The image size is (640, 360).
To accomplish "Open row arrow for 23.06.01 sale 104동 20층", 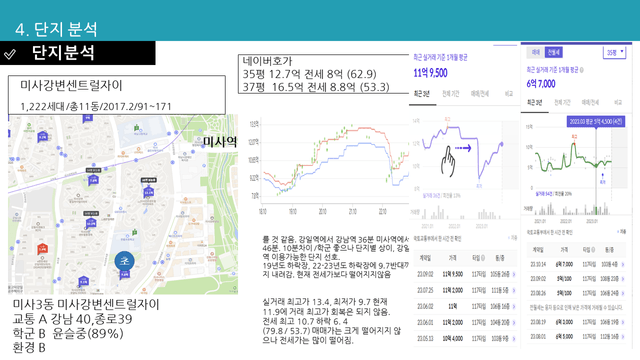I will pyautogui.click(x=513, y=322).
